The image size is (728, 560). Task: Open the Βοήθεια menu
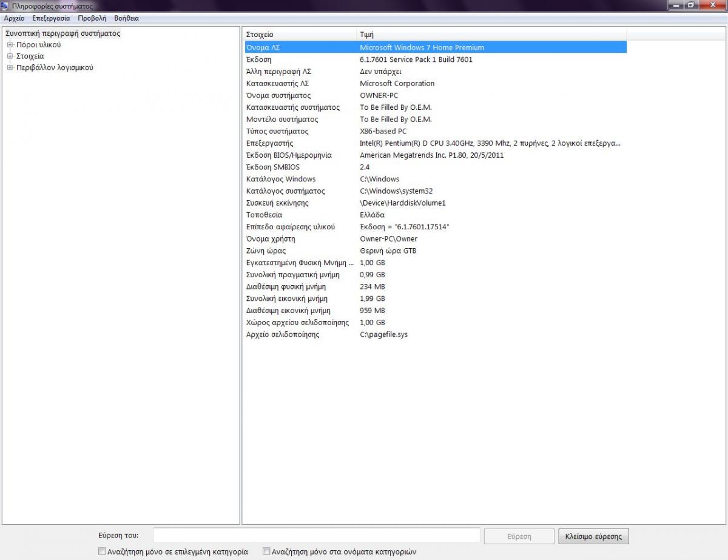[x=126, y=18]
